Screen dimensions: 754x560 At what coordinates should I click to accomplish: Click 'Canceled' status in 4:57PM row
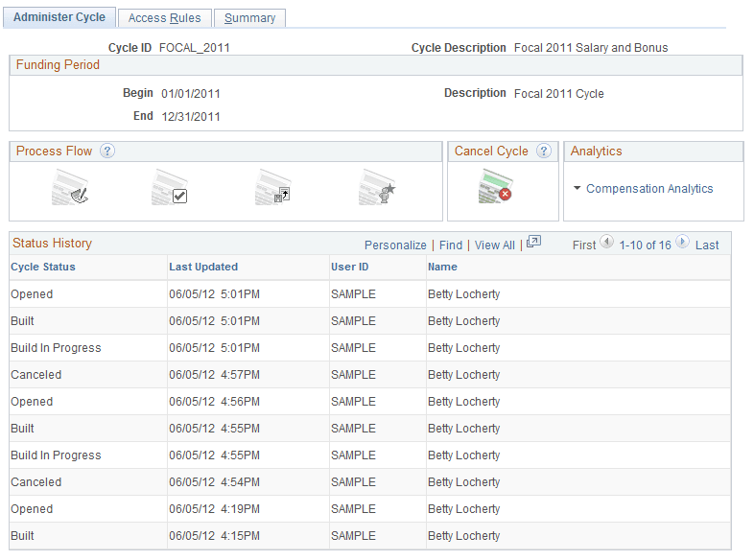(x=36, y=375)
